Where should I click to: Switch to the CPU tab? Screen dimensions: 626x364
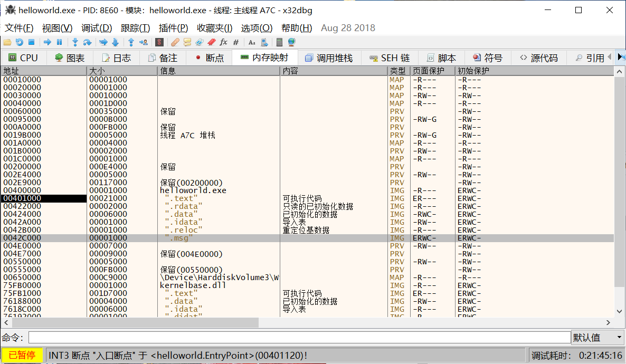coord(24,58)
